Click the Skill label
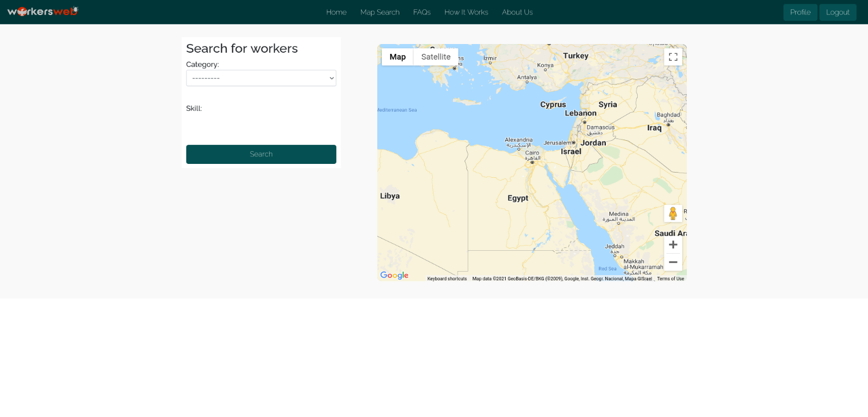This screenshot has width=868, height=417. (194, 108)
